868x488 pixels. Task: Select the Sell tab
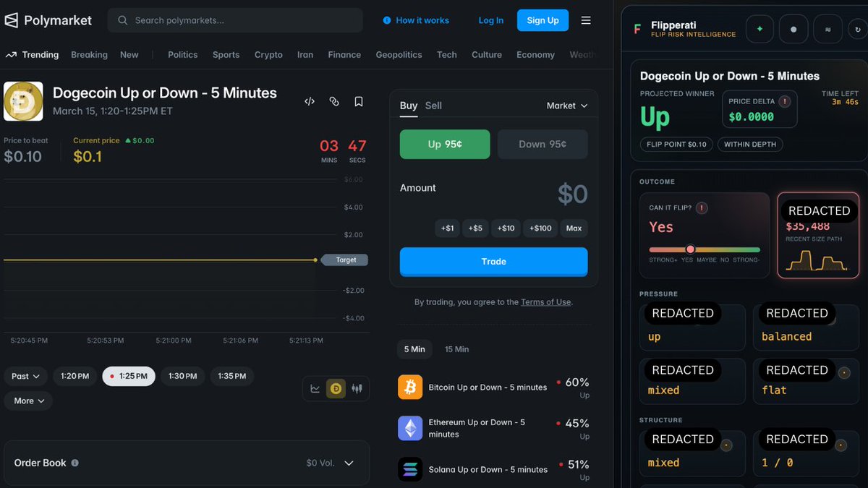click(433, 106)
